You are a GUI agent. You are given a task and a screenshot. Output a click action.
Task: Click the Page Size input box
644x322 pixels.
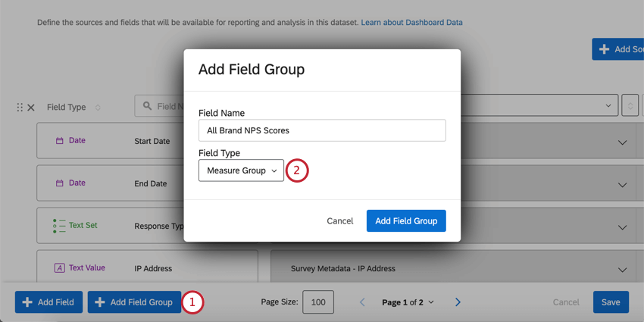click(x=318, y=302)
